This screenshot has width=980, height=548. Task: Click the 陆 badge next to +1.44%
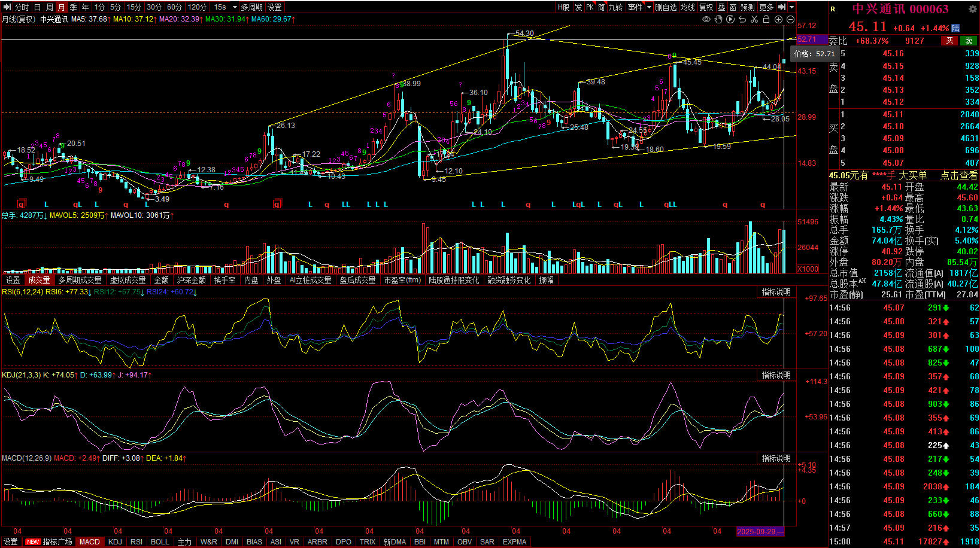click(955, 28)
